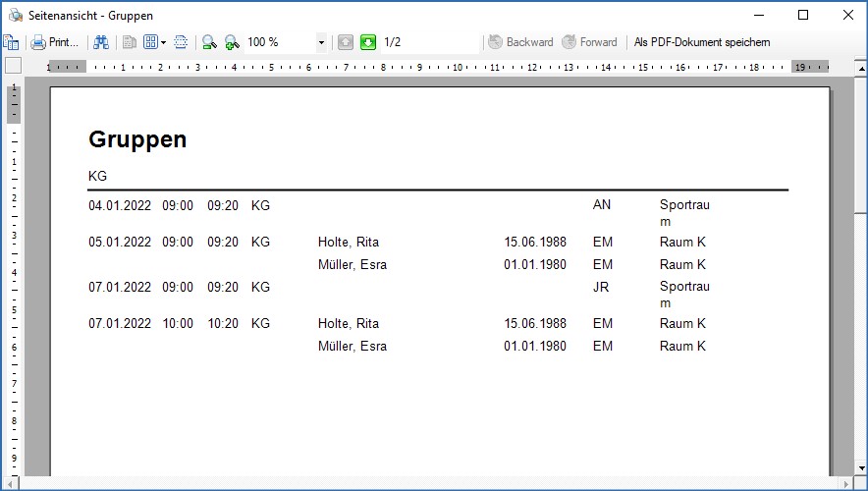Expand the multiple pages layout dropdown arrow

pyautogui.click(x=163, y=42)
